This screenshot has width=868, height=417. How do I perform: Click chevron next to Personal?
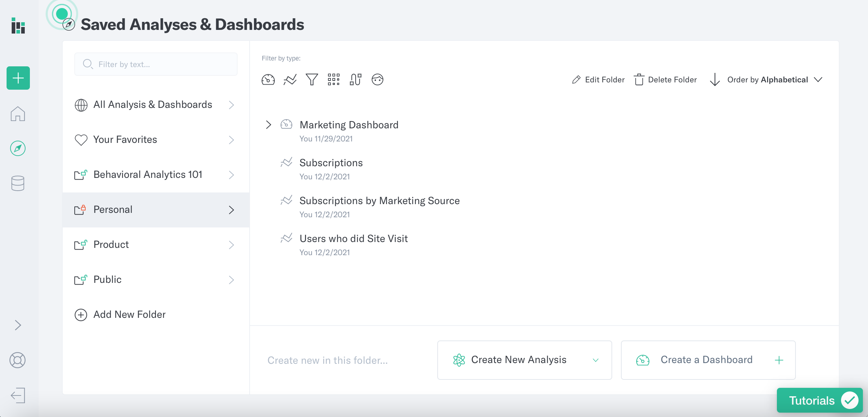point(231,210)
